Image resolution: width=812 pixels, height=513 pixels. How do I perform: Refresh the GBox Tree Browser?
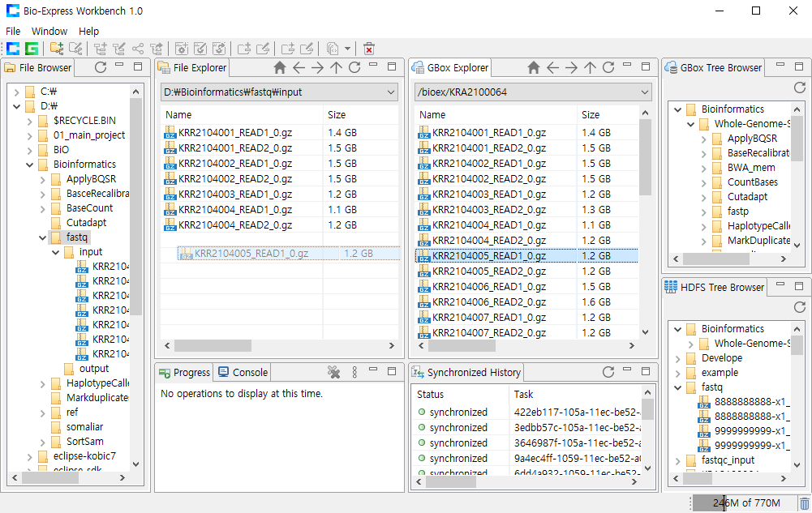pyautogui.click(x=800, y=88)
